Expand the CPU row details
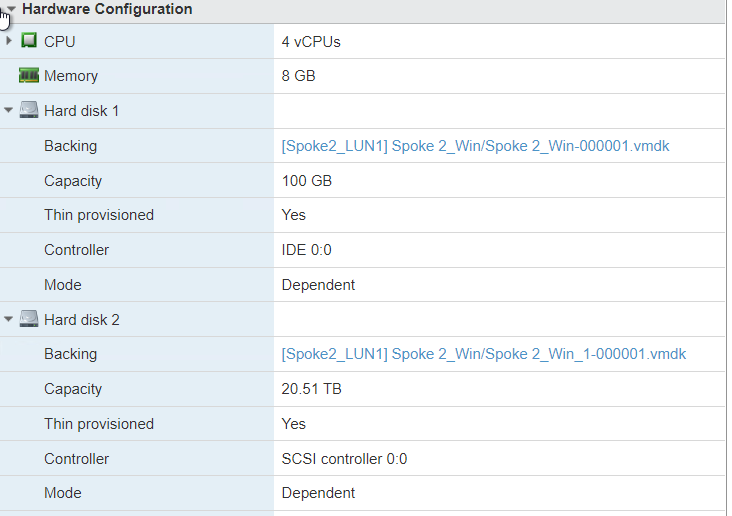Viewport: 732px width, 516px height. [x=9, y=41]
